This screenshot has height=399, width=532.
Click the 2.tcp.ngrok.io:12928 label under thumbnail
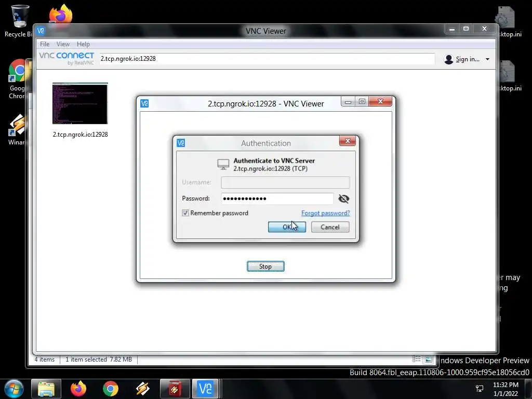[81, 135]
